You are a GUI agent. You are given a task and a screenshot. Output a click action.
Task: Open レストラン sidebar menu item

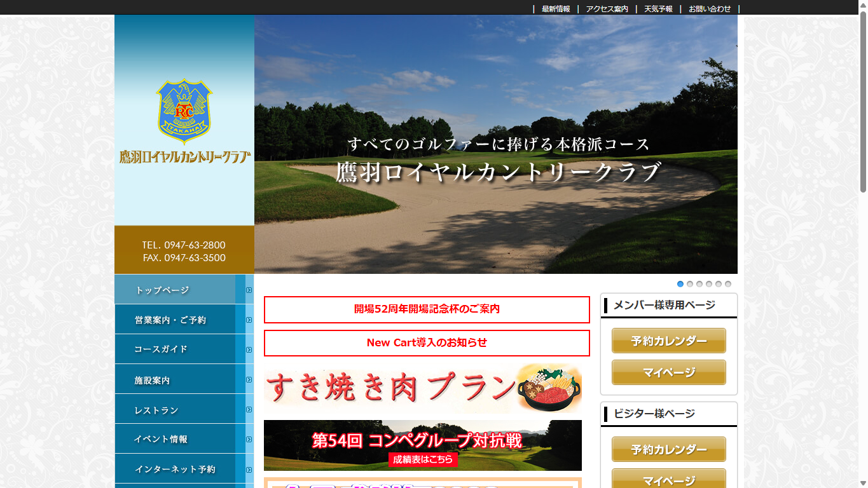pyautogui.click(x=184, y=409)
